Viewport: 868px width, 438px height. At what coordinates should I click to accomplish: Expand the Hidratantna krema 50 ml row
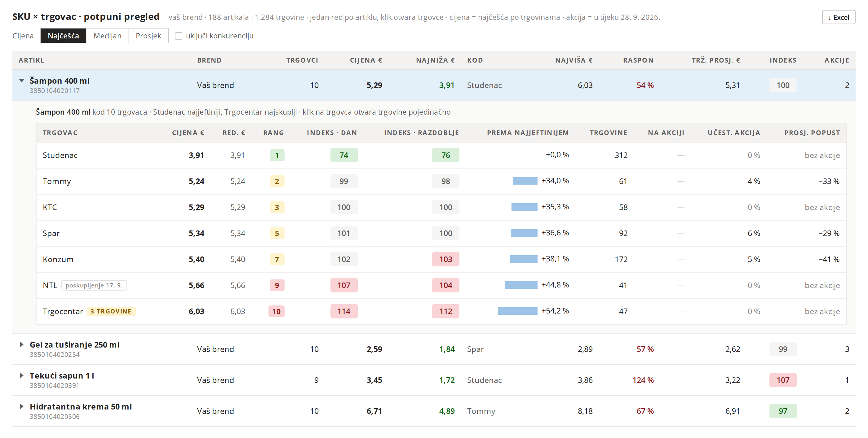click(x=22, y=406)
